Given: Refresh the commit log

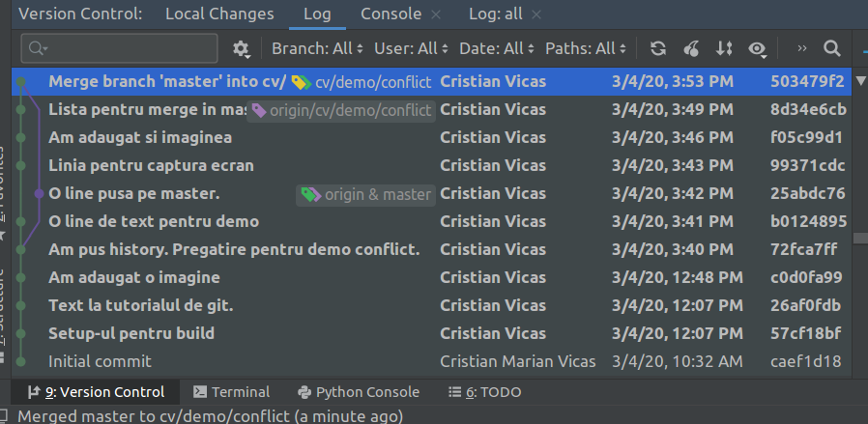Looking at the screenshot, I should click(658, 48).
